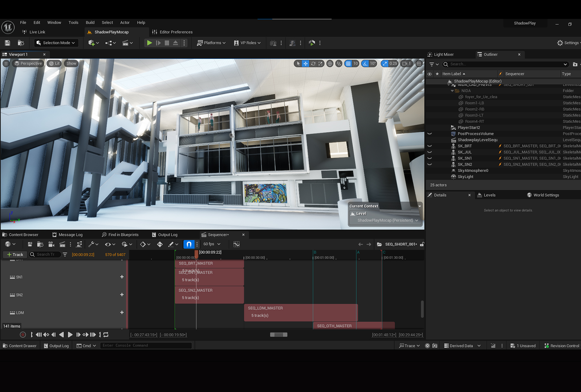
Task: Click Sequencer Find in Content Browser icon
Action: point(40,244)
